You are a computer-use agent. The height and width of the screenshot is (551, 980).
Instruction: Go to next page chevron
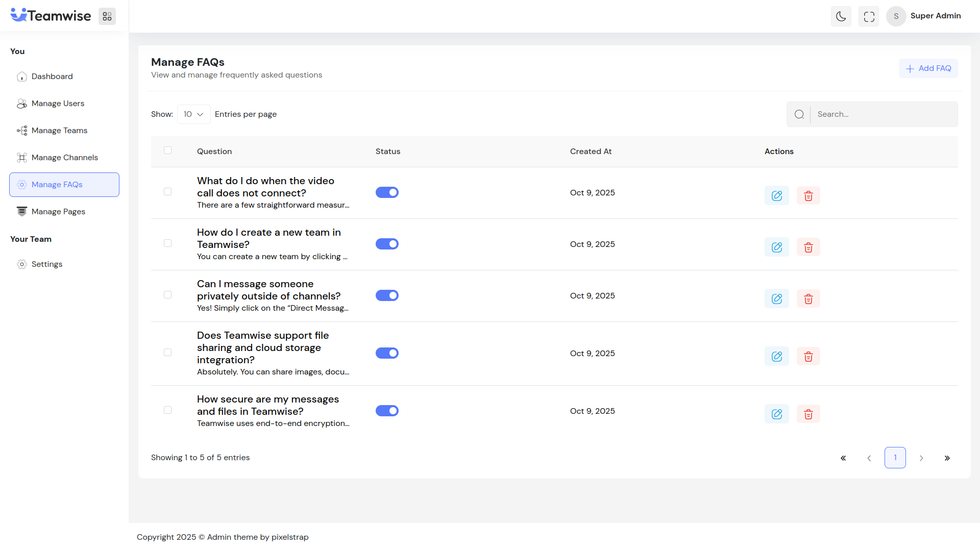921,458
